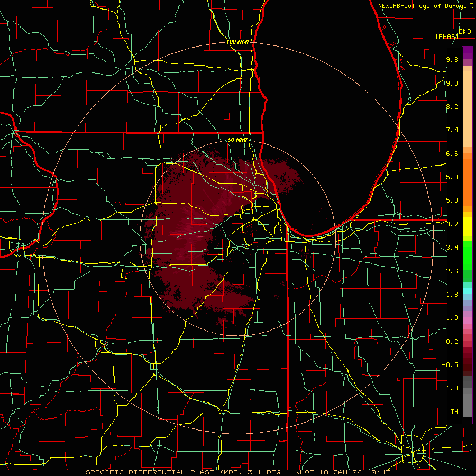The height and width of the screenshot is (476, 476).
Task: Click the 8.2 value on the scale
Action: [x=452, y=106]
